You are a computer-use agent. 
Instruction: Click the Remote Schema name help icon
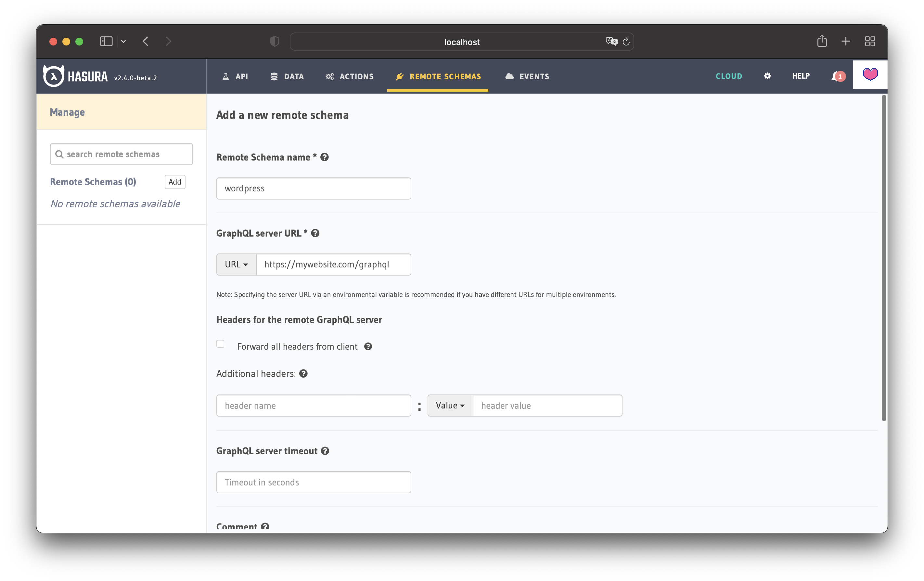click(x=325, y=157)
